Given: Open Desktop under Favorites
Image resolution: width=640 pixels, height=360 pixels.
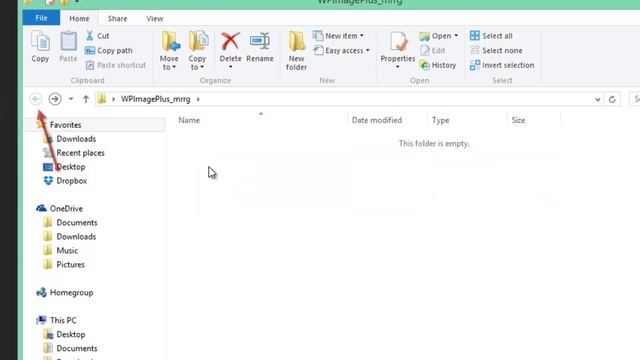Looking at the screenshot, I should (71, 167).
